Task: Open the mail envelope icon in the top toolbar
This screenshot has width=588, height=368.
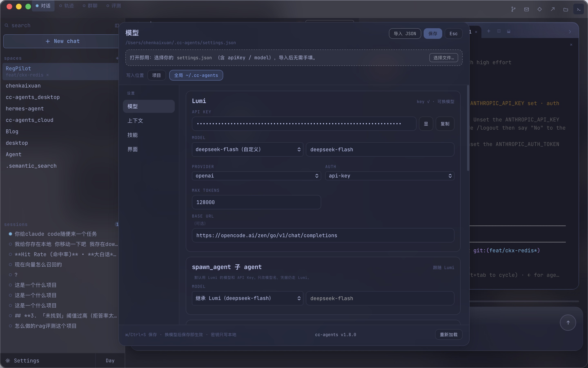Action: click(526, 9)
